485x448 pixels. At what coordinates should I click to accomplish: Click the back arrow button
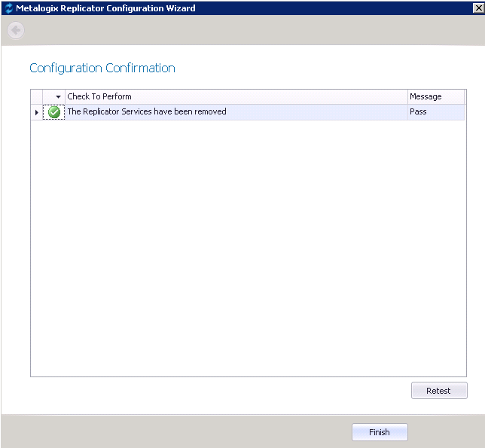(16, 30)
